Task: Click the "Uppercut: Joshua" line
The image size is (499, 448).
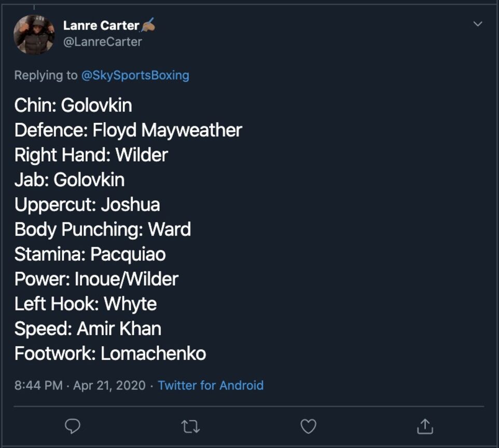Action: tap(87, 205)
